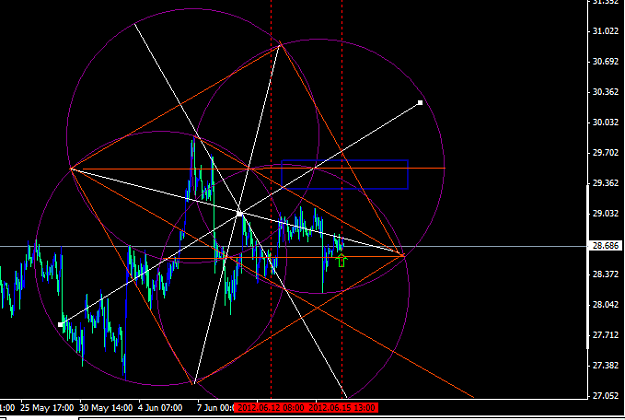Click the 27.382 price axis label
Image resolution: width=625 pixels, height=420 pixels.
pos(605,365)
